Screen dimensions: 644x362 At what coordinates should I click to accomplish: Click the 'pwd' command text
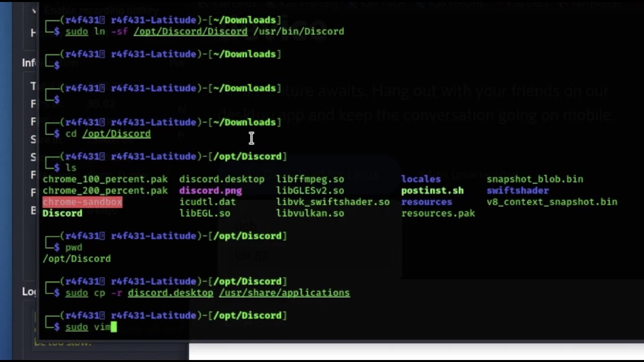click(x=73, y=247)
